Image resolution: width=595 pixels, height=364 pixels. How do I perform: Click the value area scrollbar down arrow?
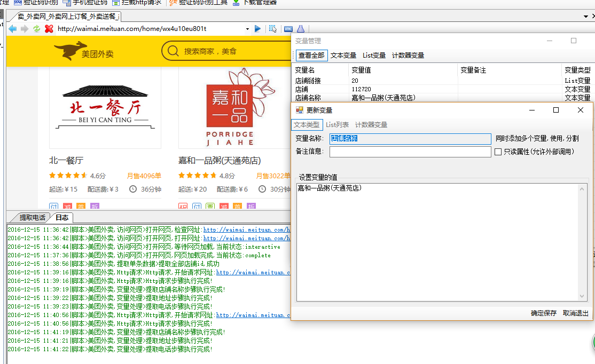coord(582,296)
